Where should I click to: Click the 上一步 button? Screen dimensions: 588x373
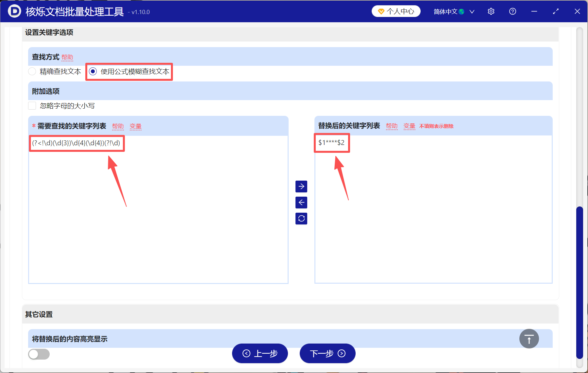(x=260, y=353)
